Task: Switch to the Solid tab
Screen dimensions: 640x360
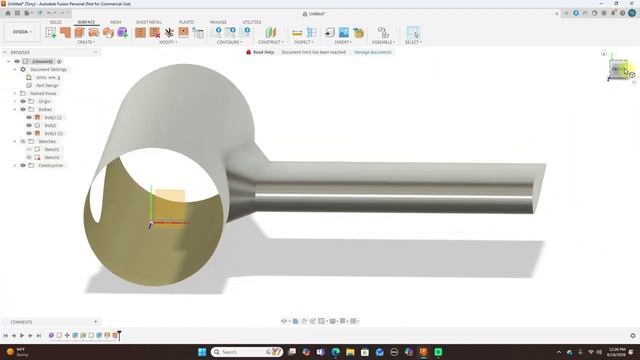Action: tap(56, 22)
